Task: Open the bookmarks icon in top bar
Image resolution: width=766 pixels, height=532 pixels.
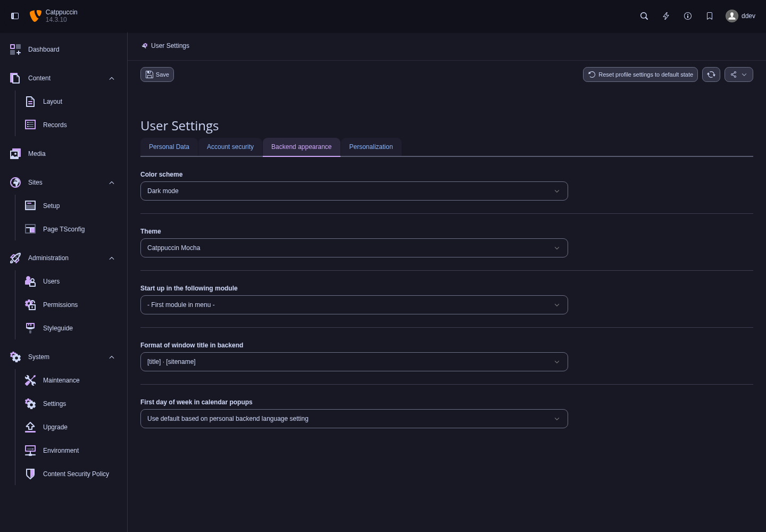Action: 710,16
